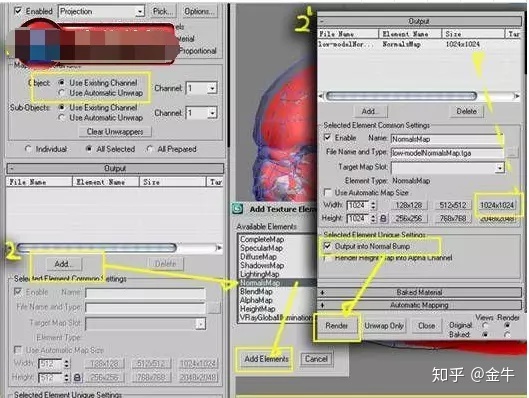Choose the enabled 512x512 size preset
529x398 pixels.
point(453,205)
